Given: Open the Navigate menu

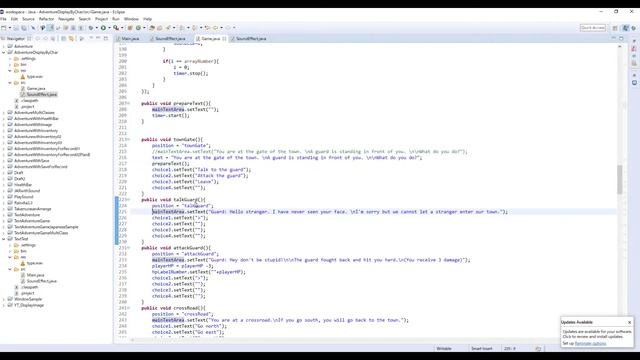Looking at the screenshot, I should (x=66, y=19).
